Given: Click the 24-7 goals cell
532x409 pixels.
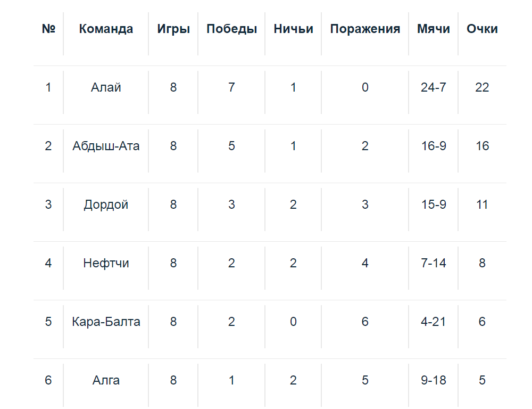Looking at the screenshot, I should (433, 87).
